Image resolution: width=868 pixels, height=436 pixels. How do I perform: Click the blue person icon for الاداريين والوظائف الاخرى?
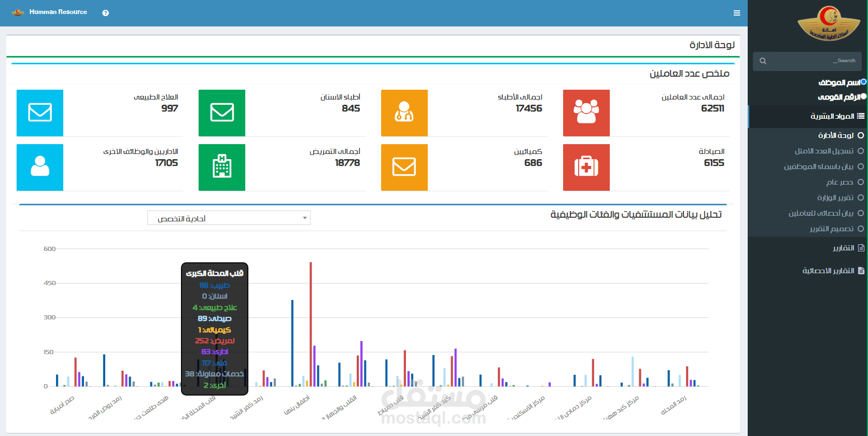coord(40,167)
